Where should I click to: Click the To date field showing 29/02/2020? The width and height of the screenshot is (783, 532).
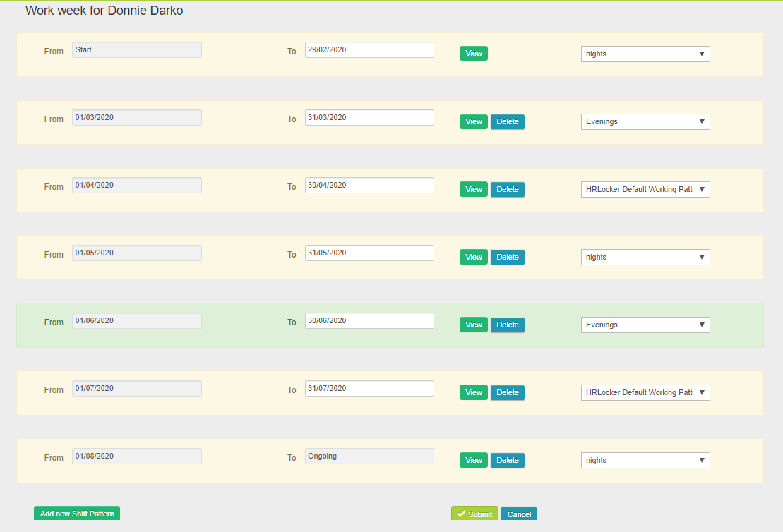369,49
